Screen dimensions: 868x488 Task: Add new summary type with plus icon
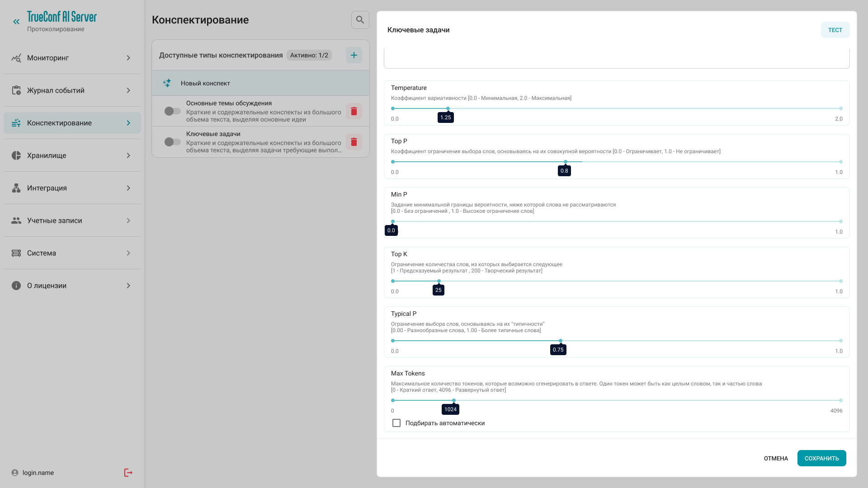354,55
